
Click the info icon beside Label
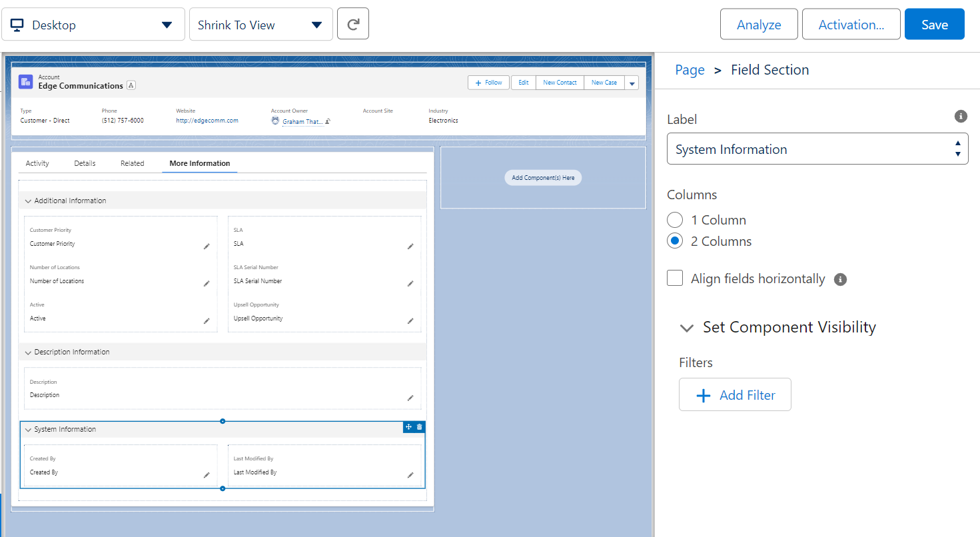pyautogui.click(x=961, y=117)
